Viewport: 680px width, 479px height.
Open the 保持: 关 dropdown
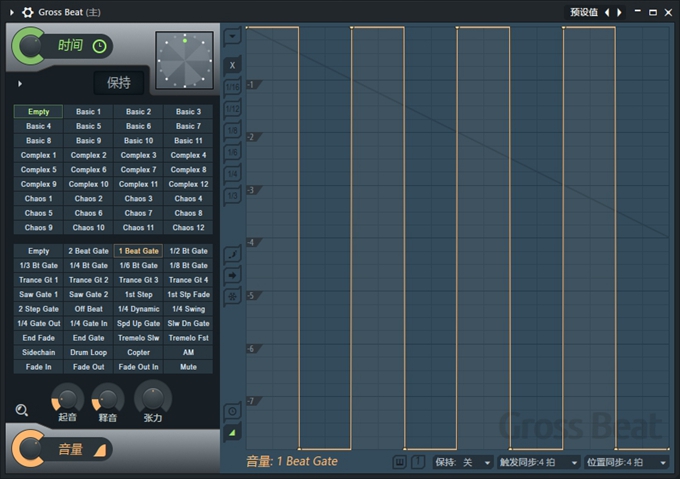462,463
